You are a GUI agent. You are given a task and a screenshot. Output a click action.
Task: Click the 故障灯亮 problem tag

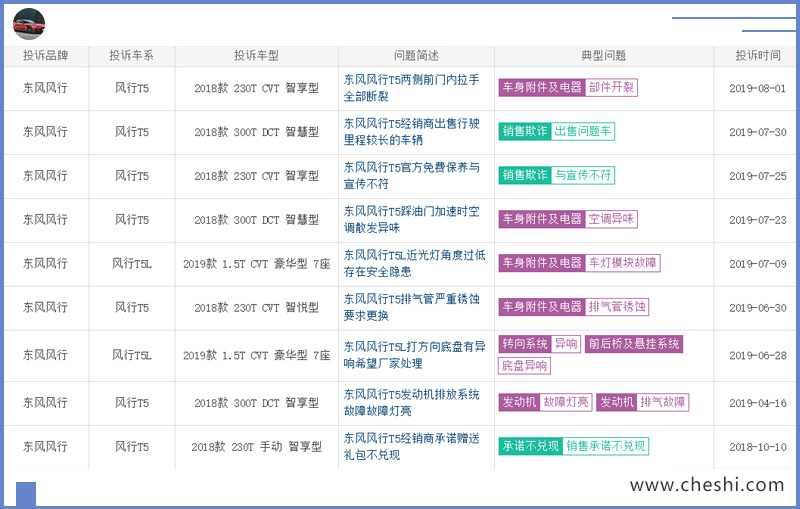[x=566, y=402]
